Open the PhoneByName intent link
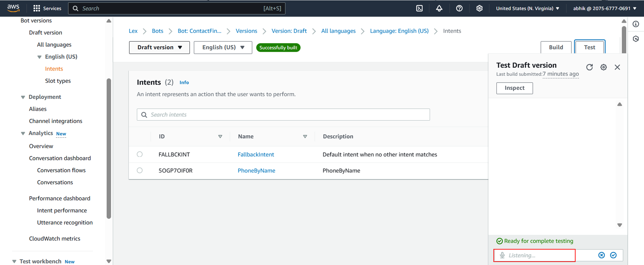 tap(256, 171)
